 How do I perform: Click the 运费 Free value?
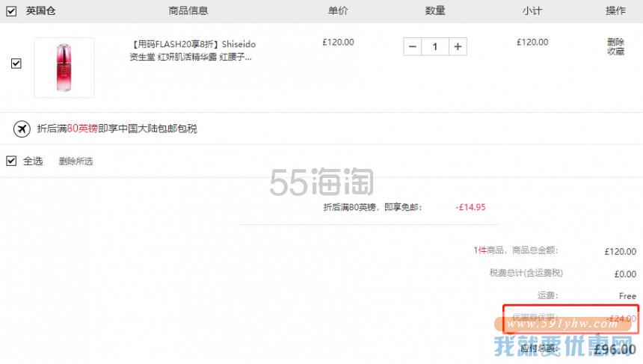[x=627, y=296]
